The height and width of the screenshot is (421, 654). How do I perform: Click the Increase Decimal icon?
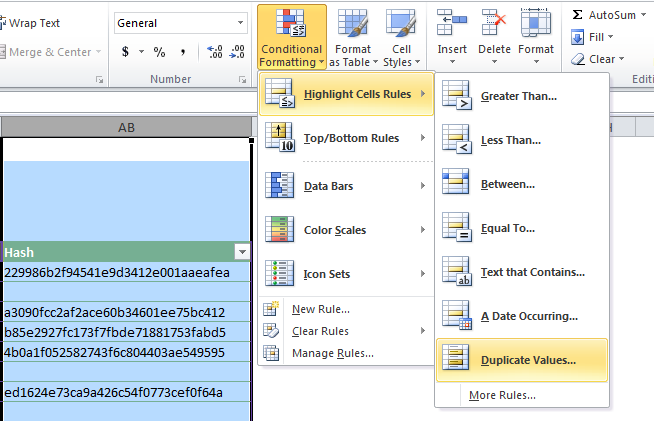pyautogui.click(x=215, y=52)
